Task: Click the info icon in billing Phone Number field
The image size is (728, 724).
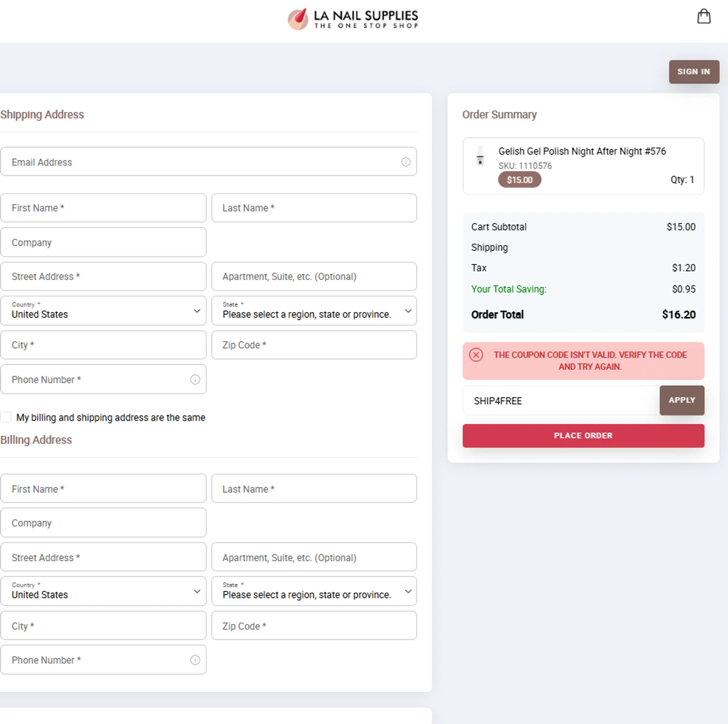Action: pos(195,660)
